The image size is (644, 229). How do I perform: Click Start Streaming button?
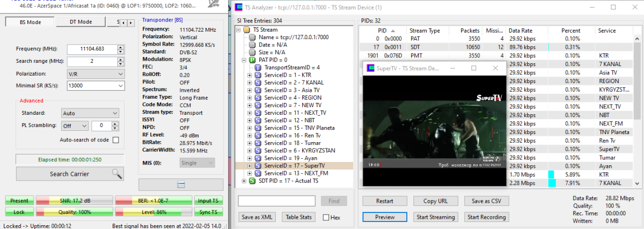coord(435,217)
